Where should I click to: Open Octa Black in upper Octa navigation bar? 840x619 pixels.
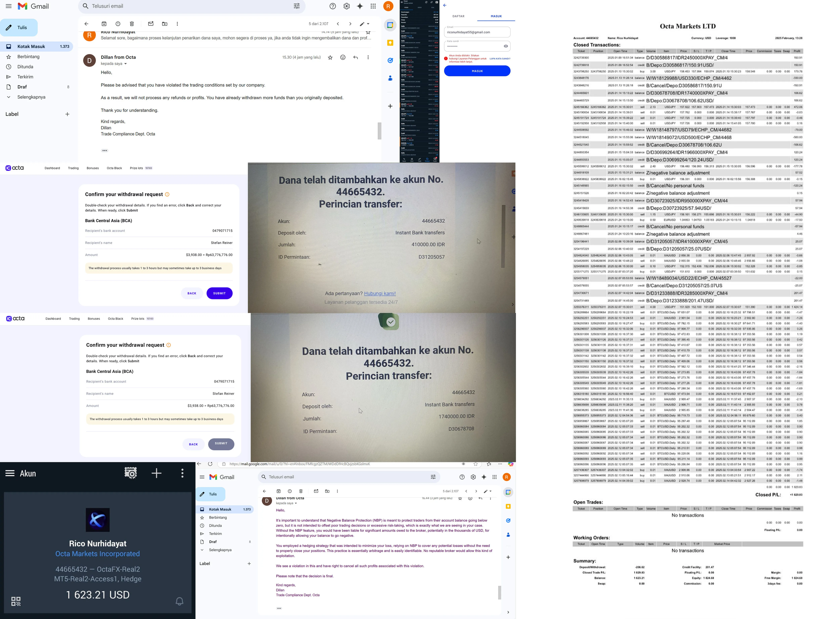[x=114, y=168]
